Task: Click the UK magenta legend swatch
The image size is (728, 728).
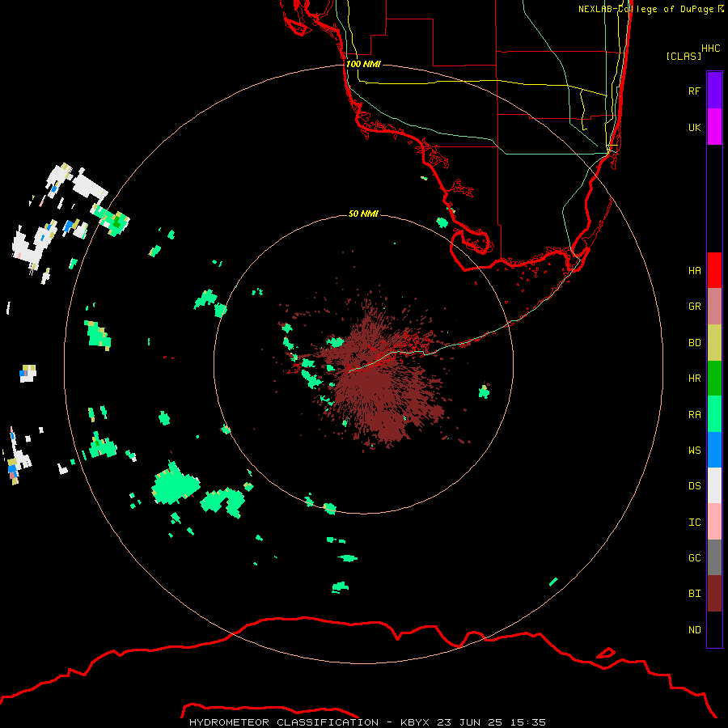Action: coord(714,127)
